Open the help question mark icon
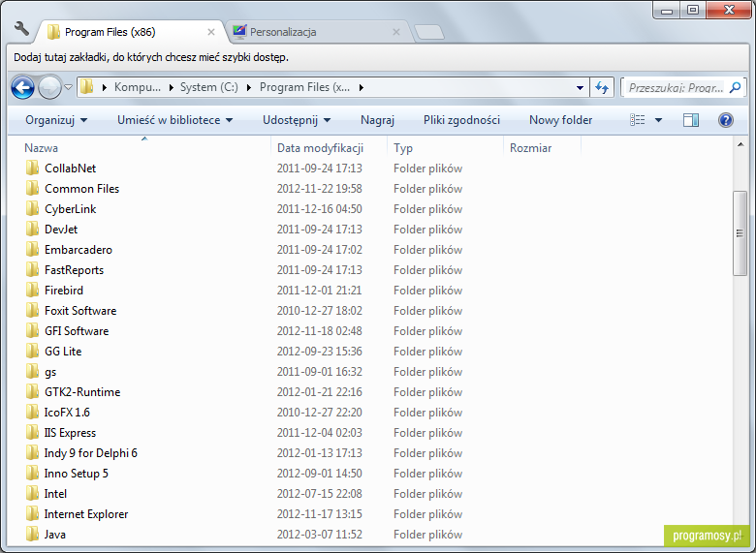The height and width of the screenshot is (553, 756). pos(725,120)
